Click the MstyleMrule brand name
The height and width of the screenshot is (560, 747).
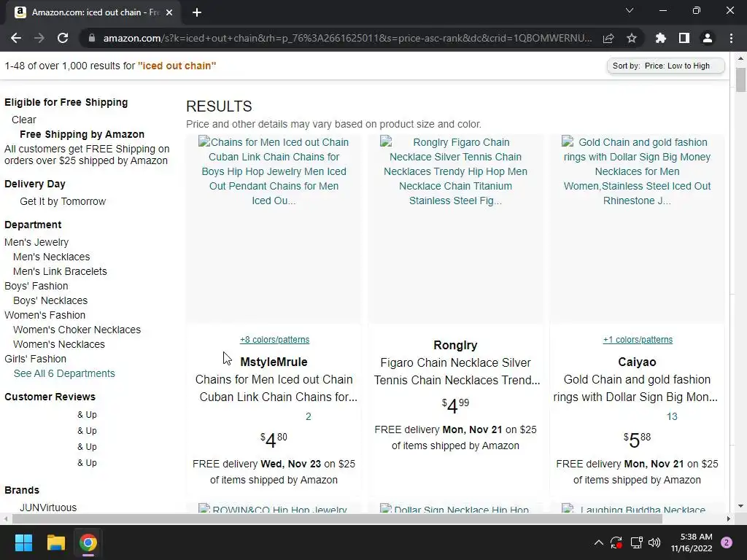274,362
